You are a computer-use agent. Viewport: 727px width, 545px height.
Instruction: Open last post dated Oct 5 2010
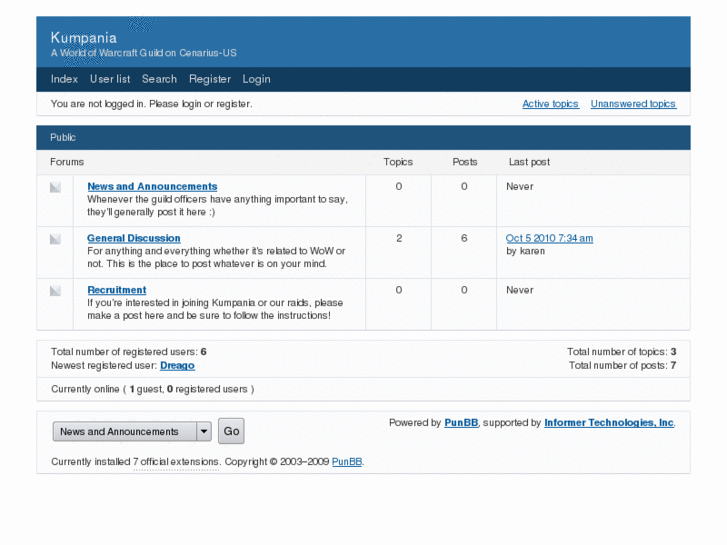(x=549, y=238)
